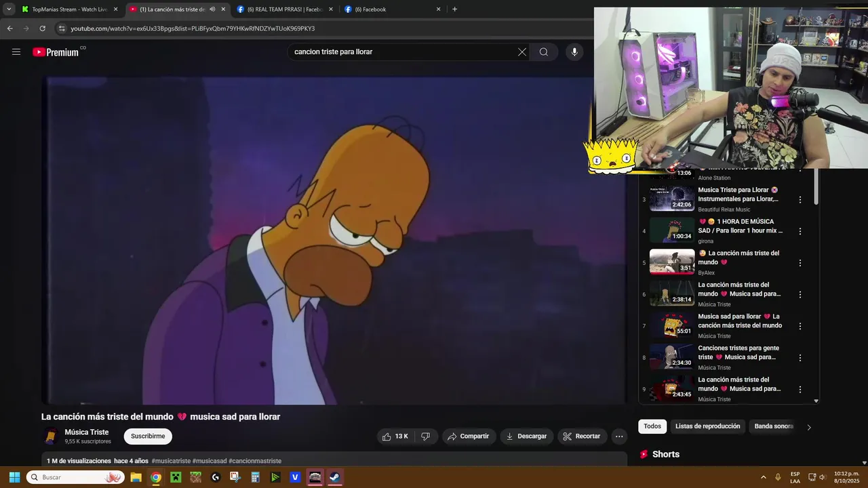Open more actions menu beside Recortar
Viewport: 868px width, 488px height.
click(x=619, y=436)
